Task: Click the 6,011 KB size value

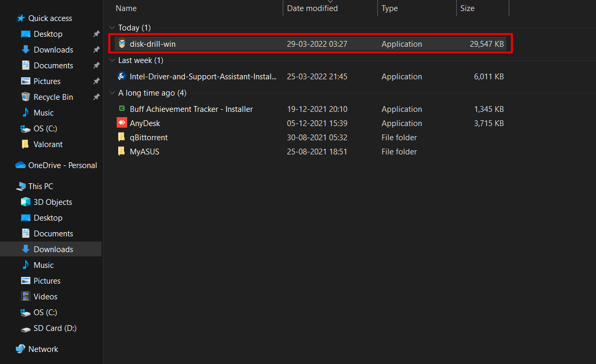Action: tap(489, 76)
